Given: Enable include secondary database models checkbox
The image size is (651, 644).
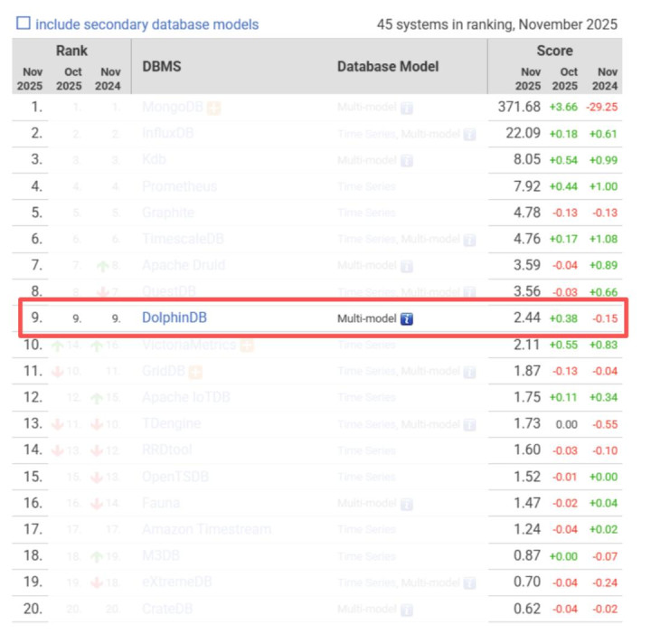Looking at the screenshot, I should (24, 24).
